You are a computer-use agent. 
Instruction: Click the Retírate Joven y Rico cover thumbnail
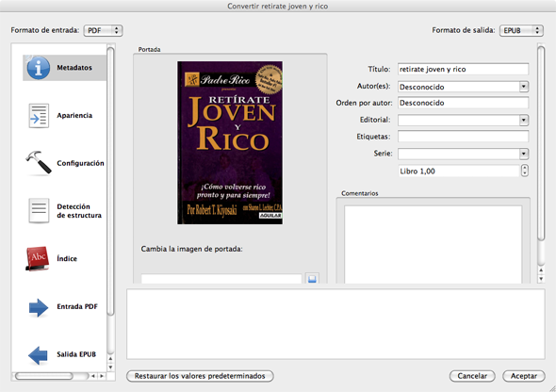point(230,142)
